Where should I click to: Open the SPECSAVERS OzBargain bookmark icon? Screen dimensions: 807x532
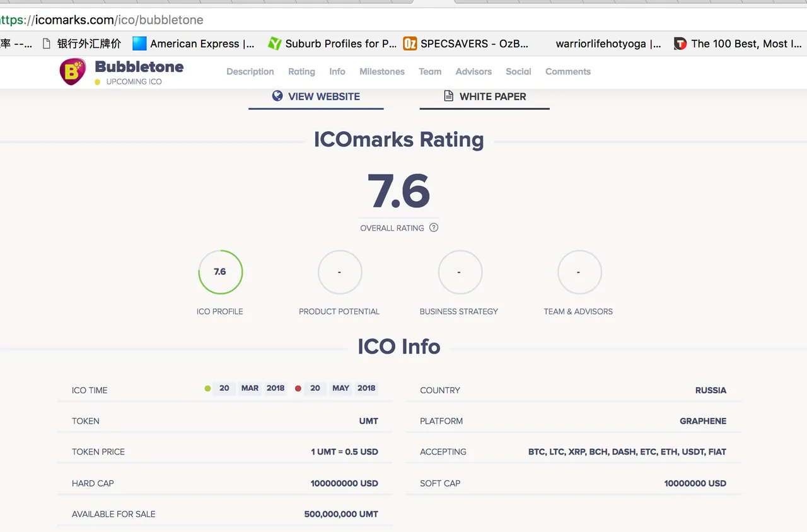pyautogui.click(x=410, y=43)
